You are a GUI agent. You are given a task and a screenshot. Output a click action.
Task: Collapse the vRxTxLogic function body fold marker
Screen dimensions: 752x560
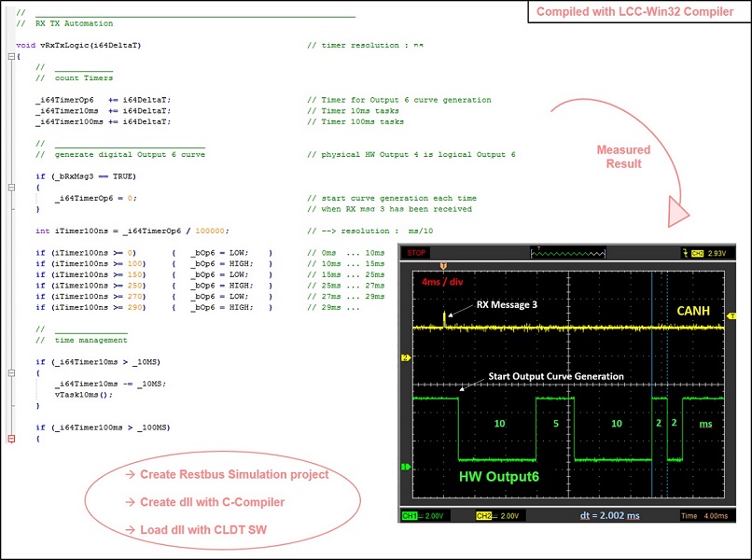click(x=11, y=56)
